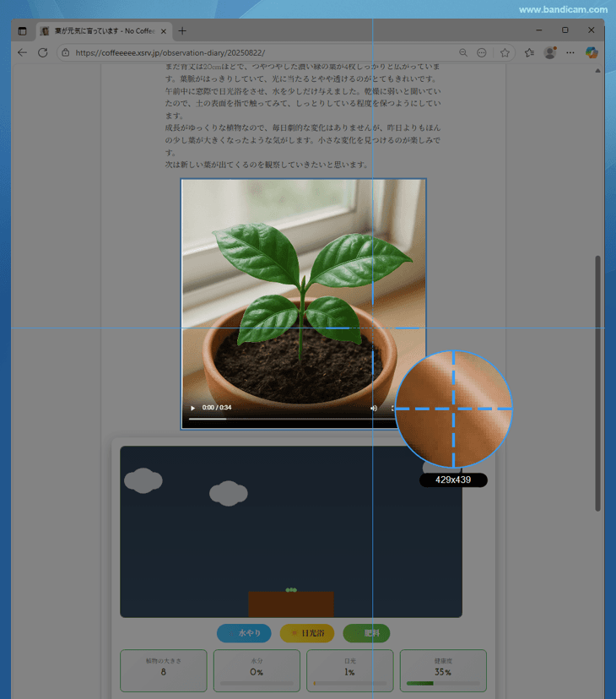Maximize the browser window
The height and width of the screenshot is (699, 616).
click(x=565, y=30)
